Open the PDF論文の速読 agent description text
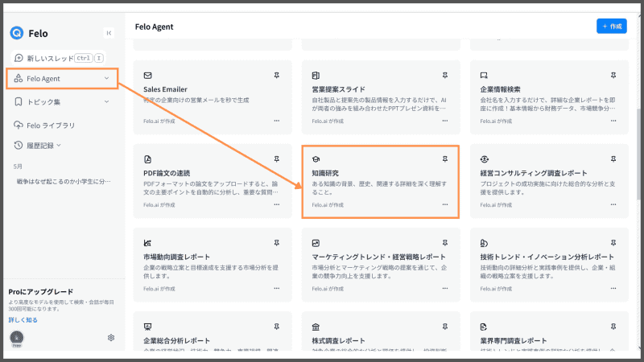644x362 pixels. [211, 188]
